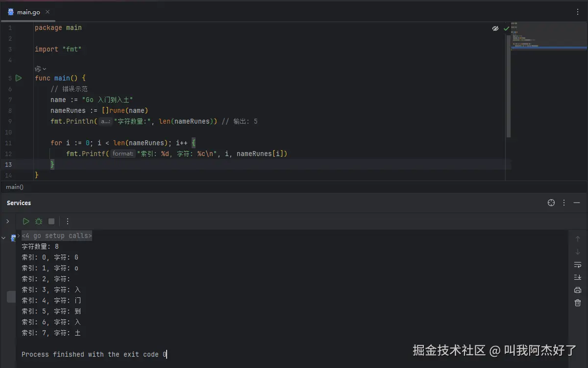Click line number 9 in gutter
Viewport: 588px width, 368px height.
(x=10, y=122)
